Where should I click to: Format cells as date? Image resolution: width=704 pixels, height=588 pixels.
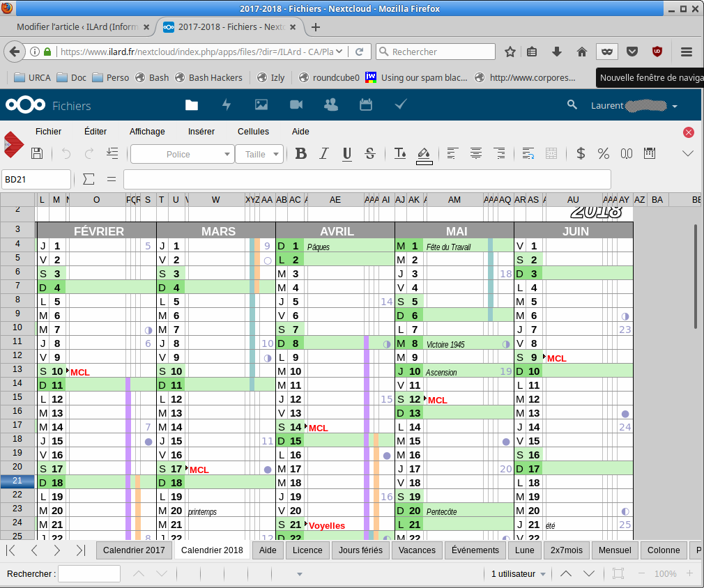point(649,153)
